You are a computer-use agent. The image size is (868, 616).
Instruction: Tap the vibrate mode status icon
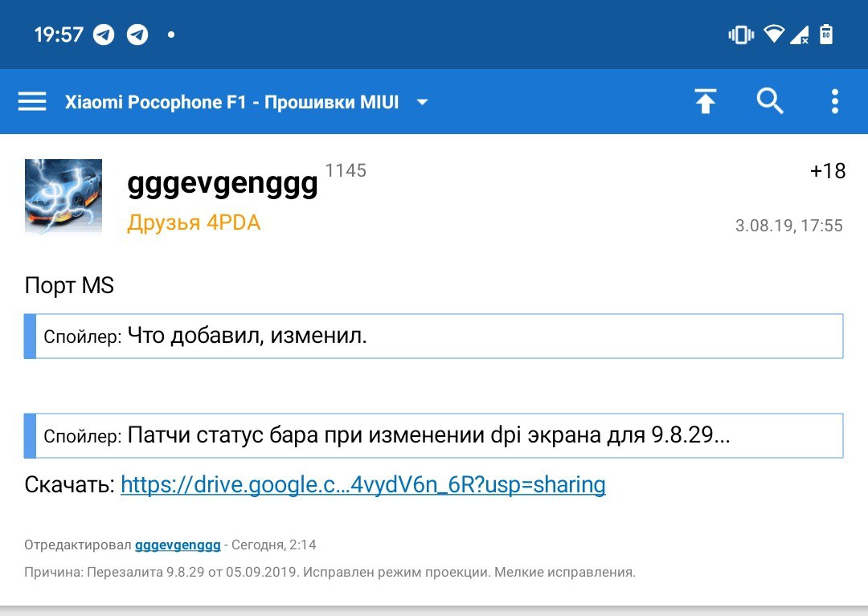[741, 35]
